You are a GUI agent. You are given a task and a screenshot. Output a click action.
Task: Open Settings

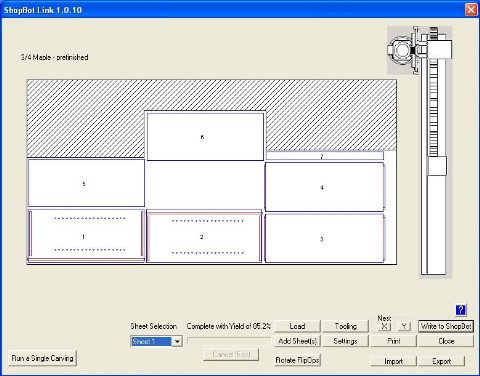click(x=346, y=341)
